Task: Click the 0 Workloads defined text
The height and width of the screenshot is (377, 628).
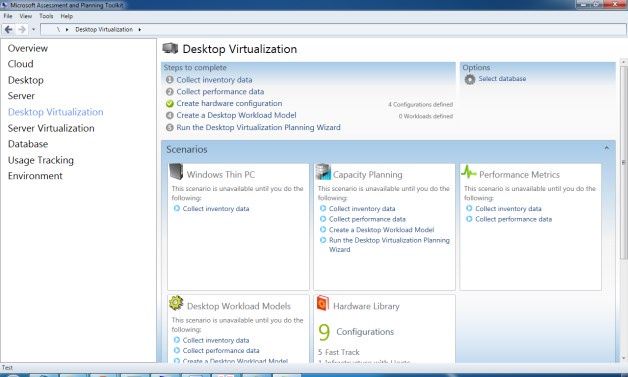Action: (x=426, y=116)
